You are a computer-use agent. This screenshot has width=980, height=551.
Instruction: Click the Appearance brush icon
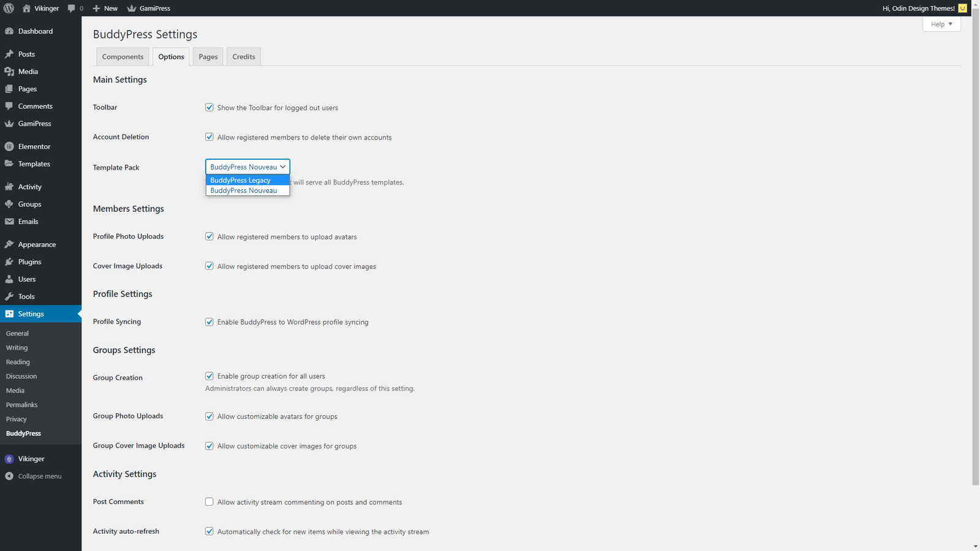pyautogui.click(x=9, y=244)
